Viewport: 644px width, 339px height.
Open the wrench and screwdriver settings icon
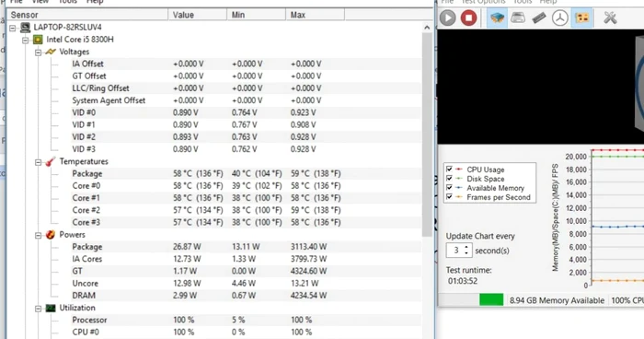(610, 18)
